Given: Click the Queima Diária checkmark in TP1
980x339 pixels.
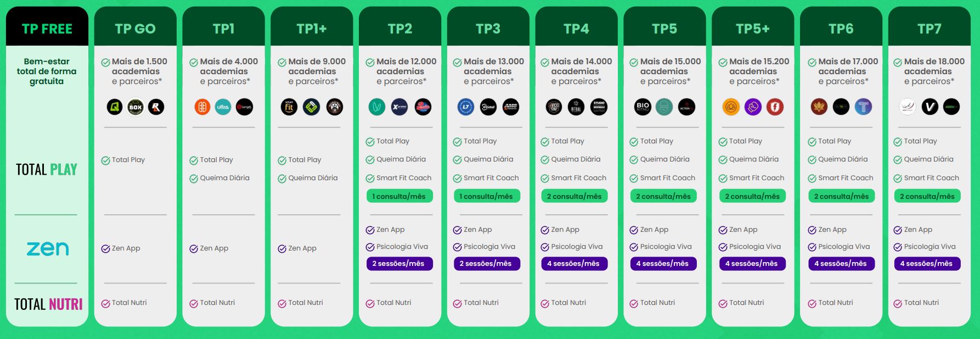Looking at the screenshot, I should (x=194, y=179).
